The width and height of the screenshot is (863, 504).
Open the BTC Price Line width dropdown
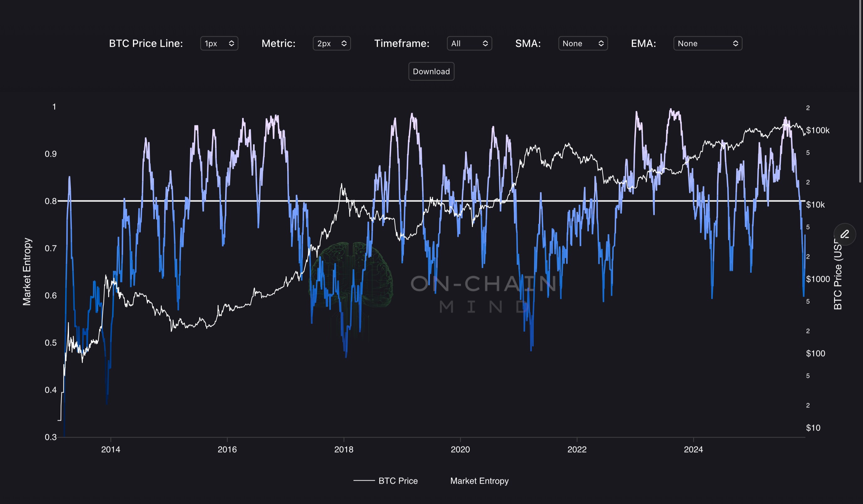pos(219,44)
